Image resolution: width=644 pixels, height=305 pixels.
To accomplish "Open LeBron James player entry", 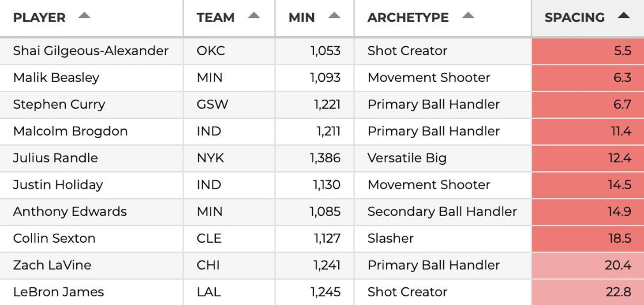I will coord(322,292).
